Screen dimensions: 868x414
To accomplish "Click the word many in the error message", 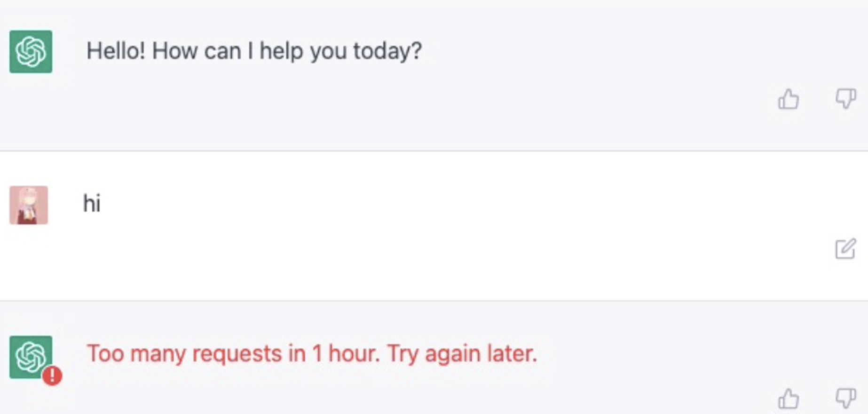I will point(158,355).
